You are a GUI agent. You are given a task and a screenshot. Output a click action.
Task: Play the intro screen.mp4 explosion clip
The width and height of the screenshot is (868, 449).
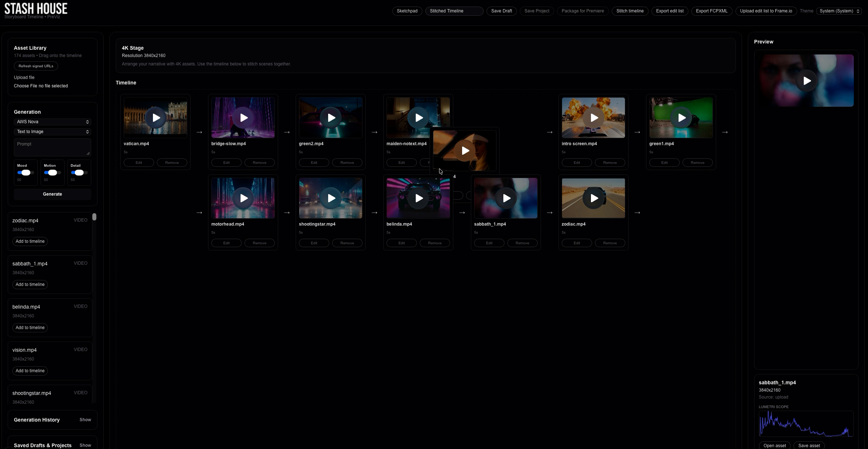coord(594,118)
